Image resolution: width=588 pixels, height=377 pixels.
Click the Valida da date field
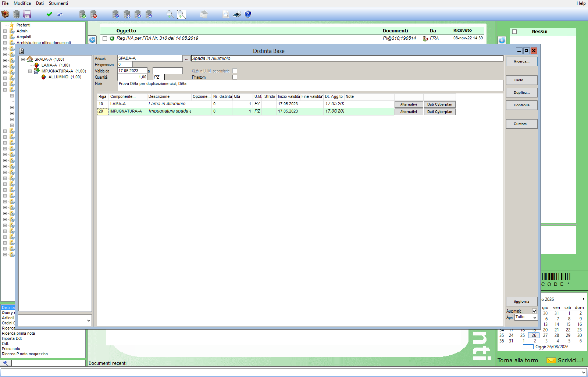(132, 71)
